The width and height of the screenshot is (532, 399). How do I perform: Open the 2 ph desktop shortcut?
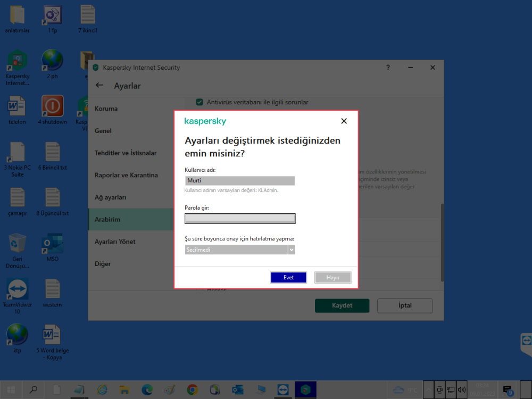tap(52, 64)
